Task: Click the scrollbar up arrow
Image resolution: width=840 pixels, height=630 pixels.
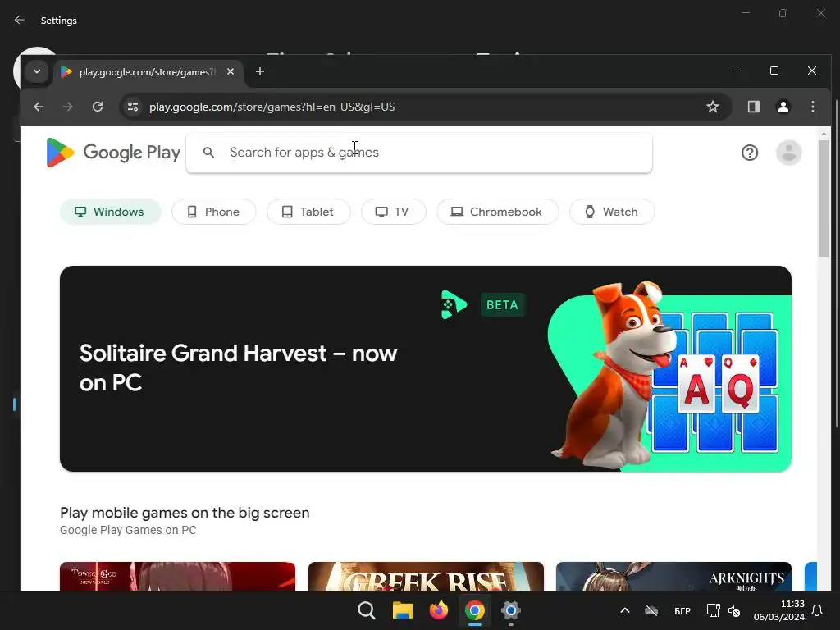Action: tap(824, 133)
